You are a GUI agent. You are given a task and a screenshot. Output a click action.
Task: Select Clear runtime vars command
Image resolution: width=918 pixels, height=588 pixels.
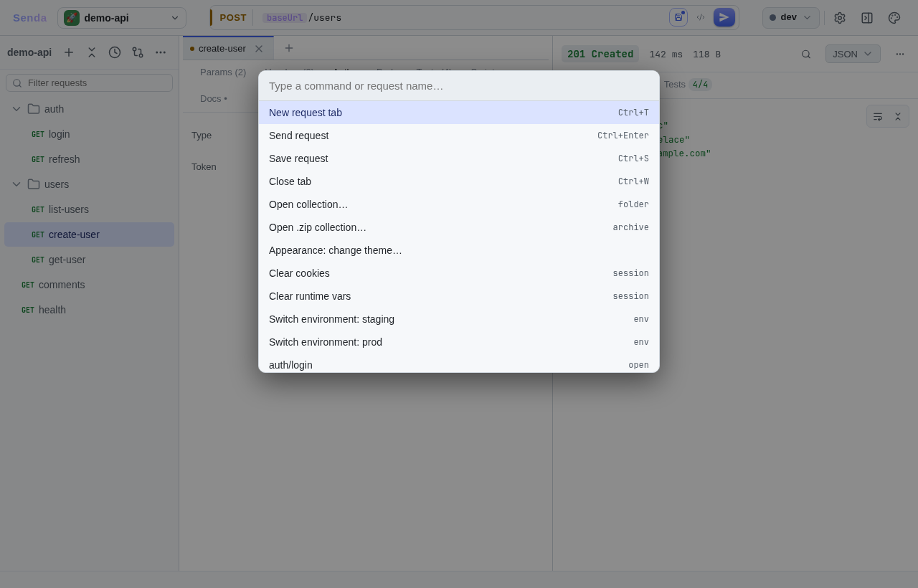(459, 296)
